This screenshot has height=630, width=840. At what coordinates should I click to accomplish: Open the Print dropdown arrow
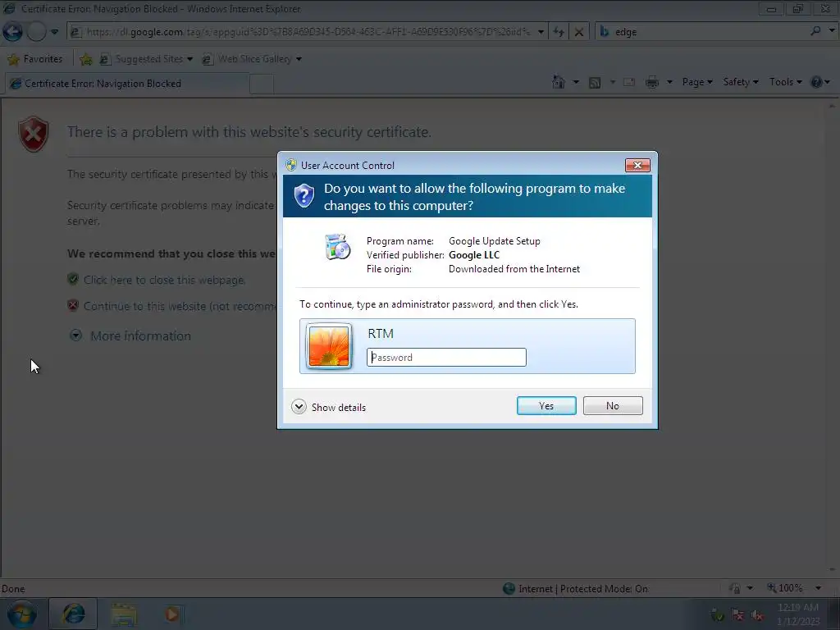coord(669,82)
